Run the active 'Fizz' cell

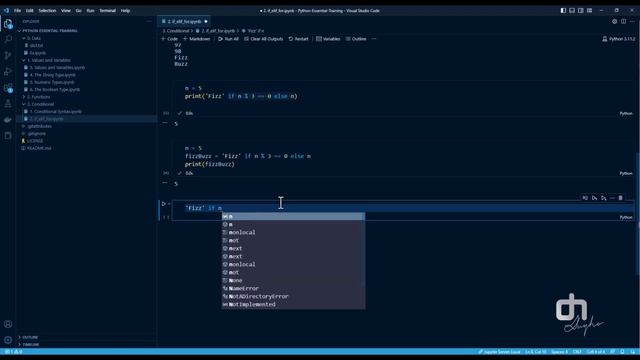pos(164,204)
